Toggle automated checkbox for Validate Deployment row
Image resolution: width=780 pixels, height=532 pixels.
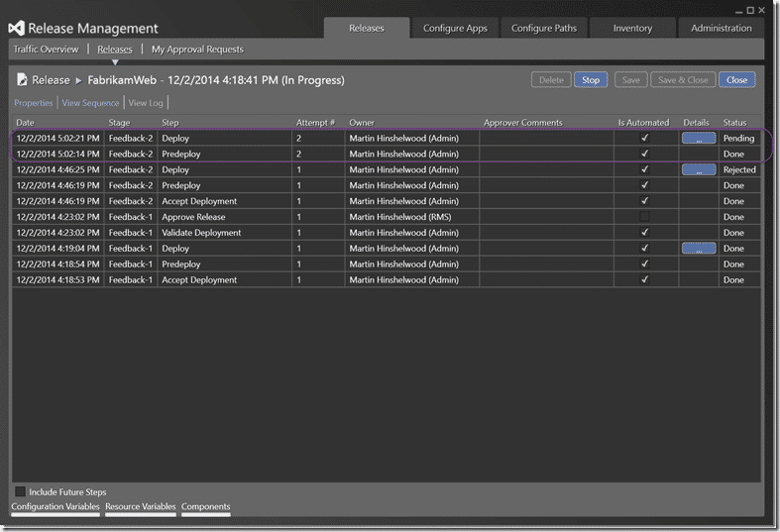pos(644,232)
